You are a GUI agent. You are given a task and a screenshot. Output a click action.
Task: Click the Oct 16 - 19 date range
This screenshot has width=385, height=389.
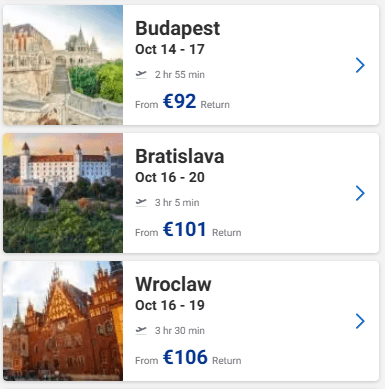click(170, 305)
